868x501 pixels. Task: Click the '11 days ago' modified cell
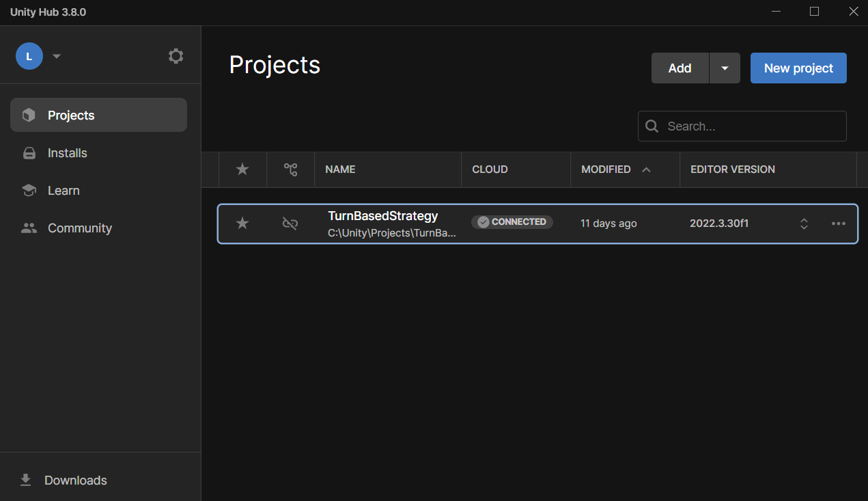[608, 224]
